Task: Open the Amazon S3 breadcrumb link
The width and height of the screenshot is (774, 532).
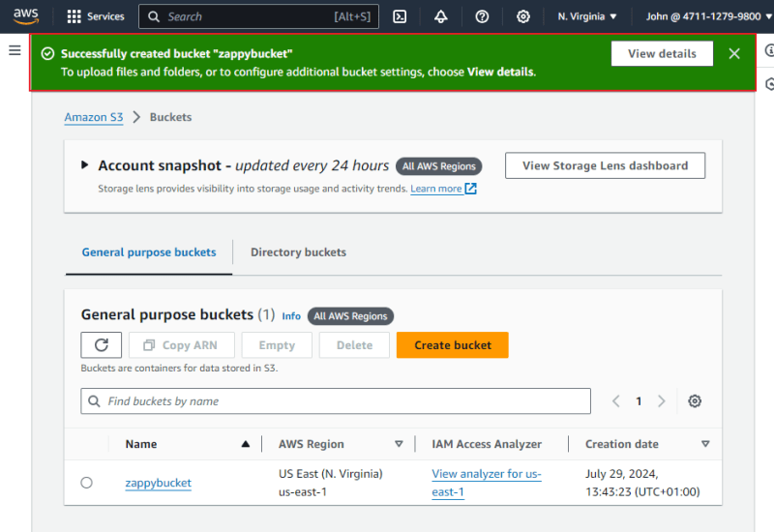Action: [x=94, y=117]
